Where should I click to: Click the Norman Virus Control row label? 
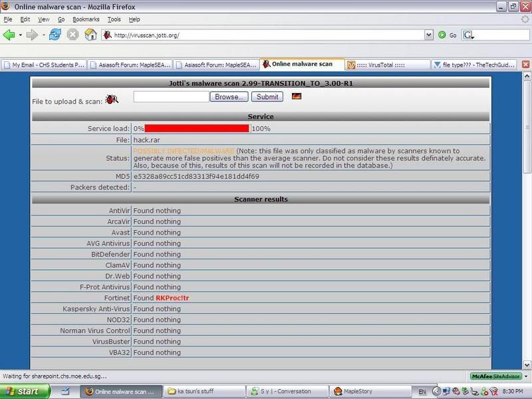point(95,331)
